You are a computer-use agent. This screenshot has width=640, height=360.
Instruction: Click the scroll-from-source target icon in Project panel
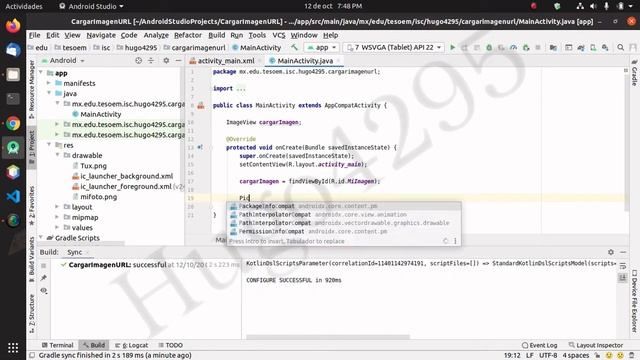(138, 60)
